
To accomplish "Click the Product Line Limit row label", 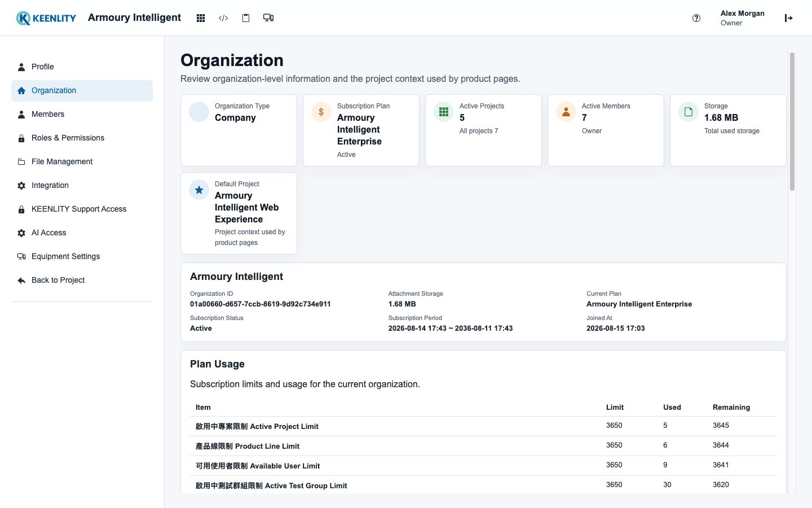I will click(x=248, y=446).
